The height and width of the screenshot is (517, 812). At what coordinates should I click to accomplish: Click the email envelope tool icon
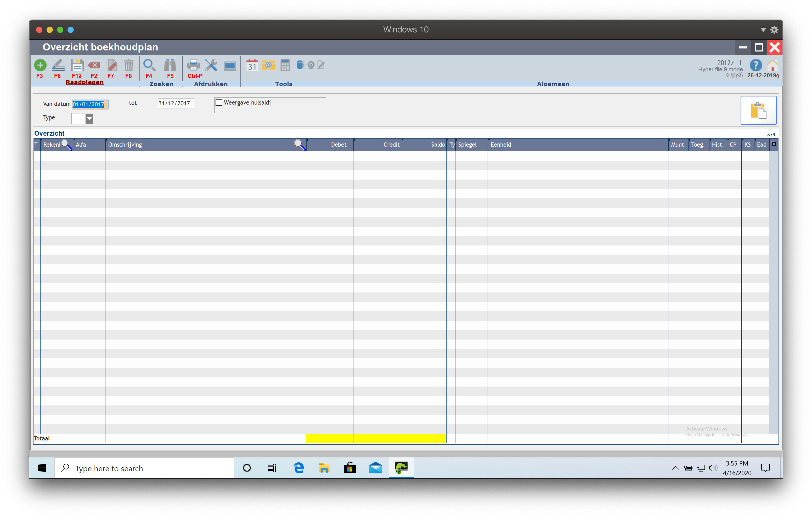tap(268, 65)
